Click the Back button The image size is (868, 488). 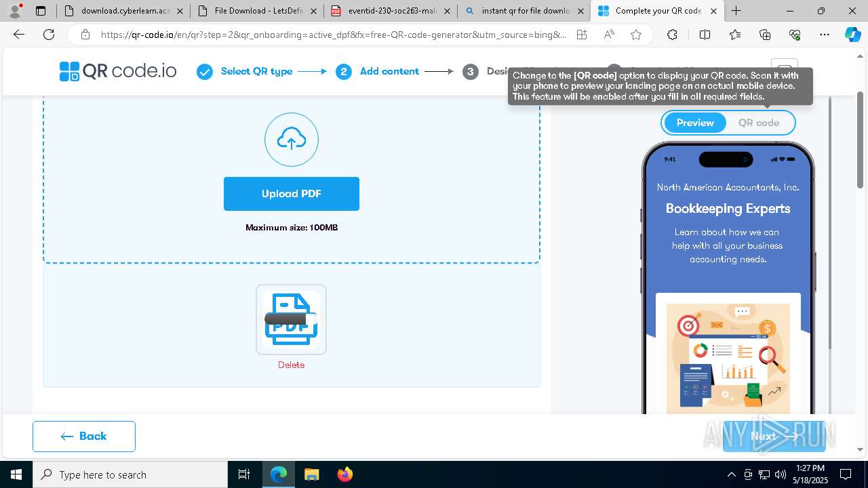(84, 436)
